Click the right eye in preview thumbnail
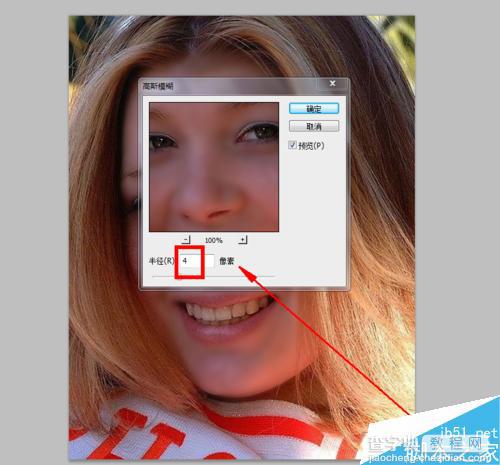Image resolution: width=500 pixels, height=465 pixels. 258,133
